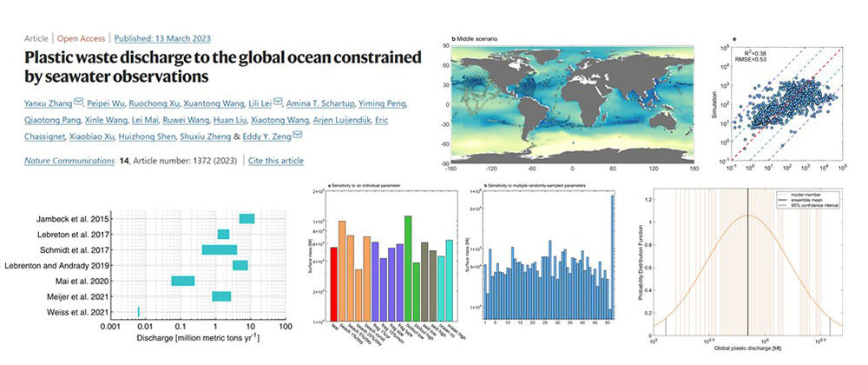Click the Discharge axis label

pos(197,336)
